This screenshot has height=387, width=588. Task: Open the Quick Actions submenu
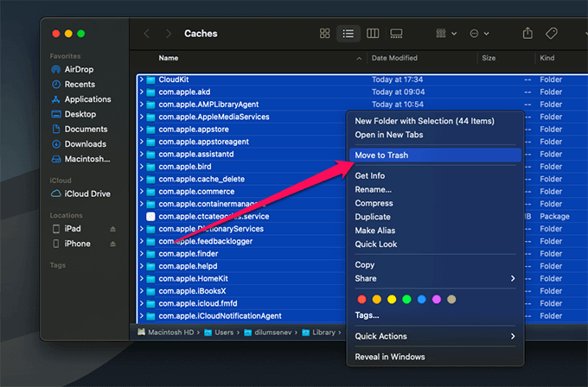pos(435,336)
